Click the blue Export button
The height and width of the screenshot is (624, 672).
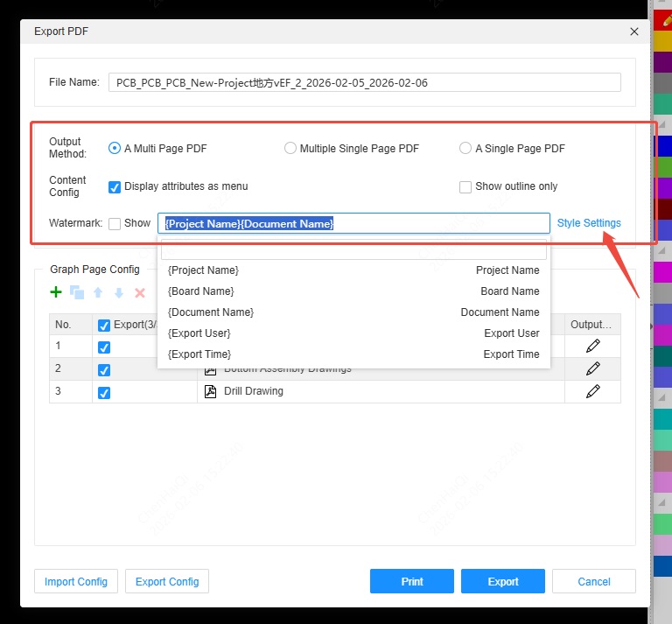[x=502, y=581]
